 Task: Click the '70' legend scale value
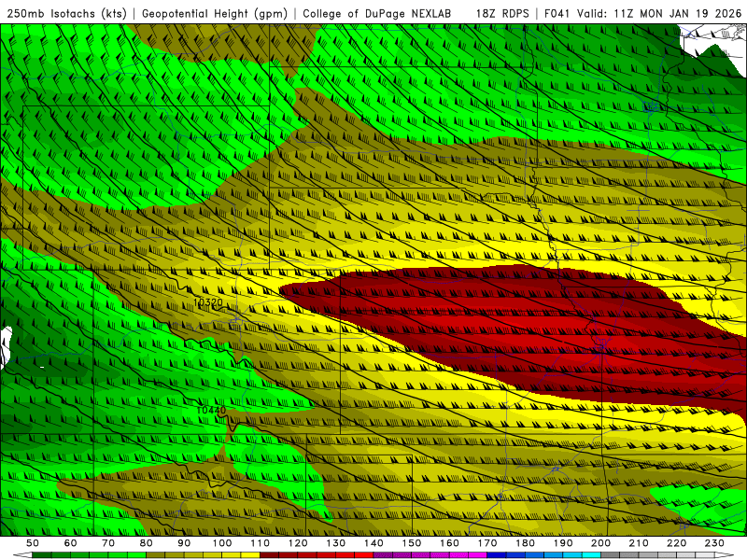108,543
